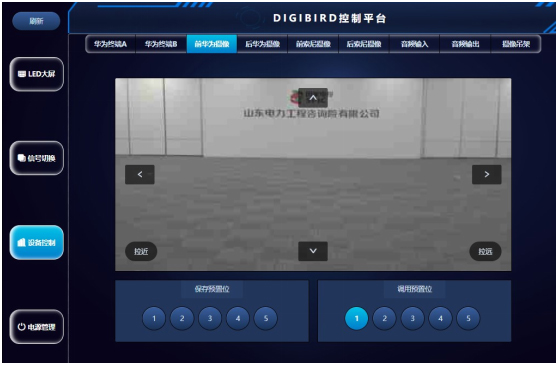Viewport: 558px width, 365px height.
Task: Pan camera down with the down arrow
Action: pos(313,251)
